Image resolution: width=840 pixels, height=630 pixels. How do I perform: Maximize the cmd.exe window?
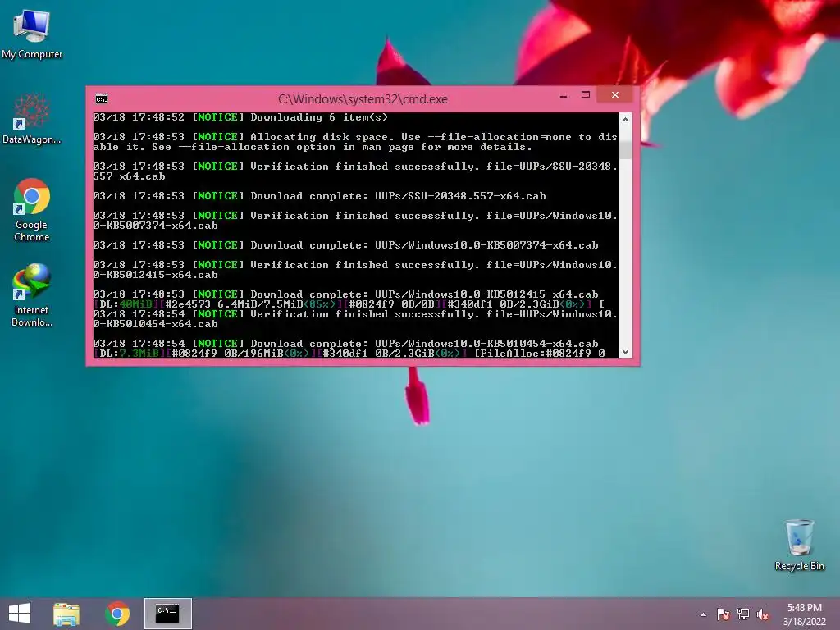tap(586, 95)
